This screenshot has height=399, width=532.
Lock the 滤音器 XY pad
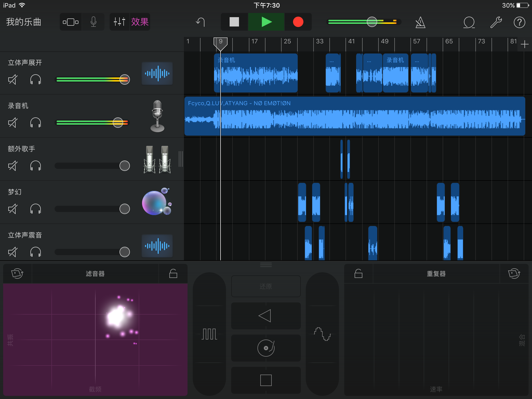173,274
